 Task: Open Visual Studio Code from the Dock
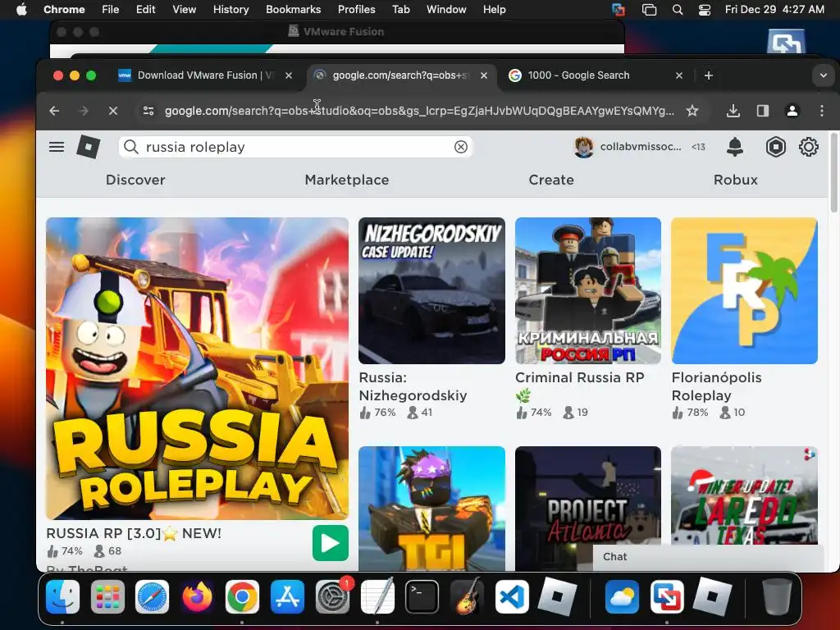(512, 597)
